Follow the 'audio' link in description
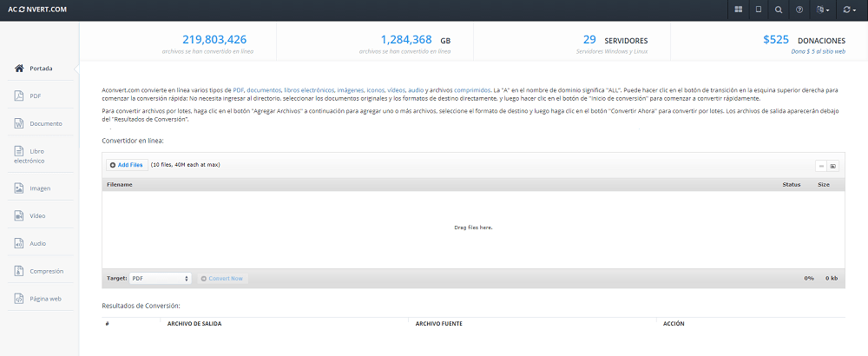This screenshot has height=356, width=868. point(416,89)
